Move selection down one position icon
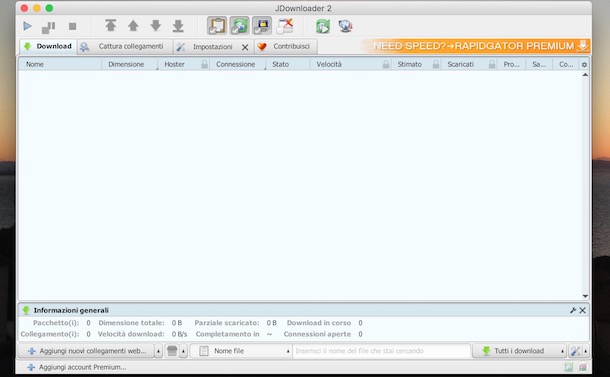 (x=156, y=26)
